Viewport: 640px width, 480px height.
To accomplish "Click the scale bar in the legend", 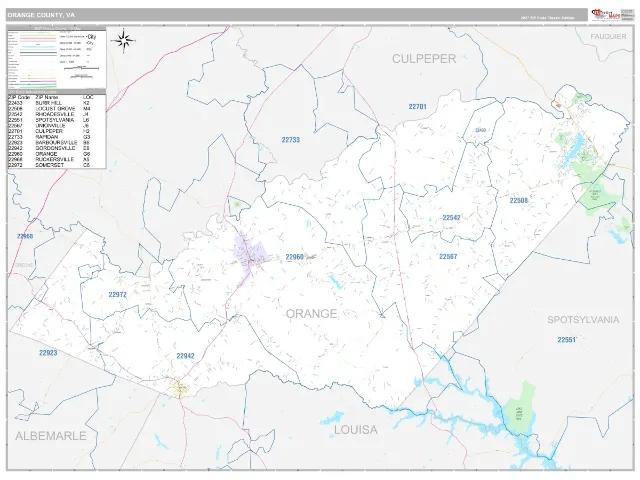I will tap(81, 68).
